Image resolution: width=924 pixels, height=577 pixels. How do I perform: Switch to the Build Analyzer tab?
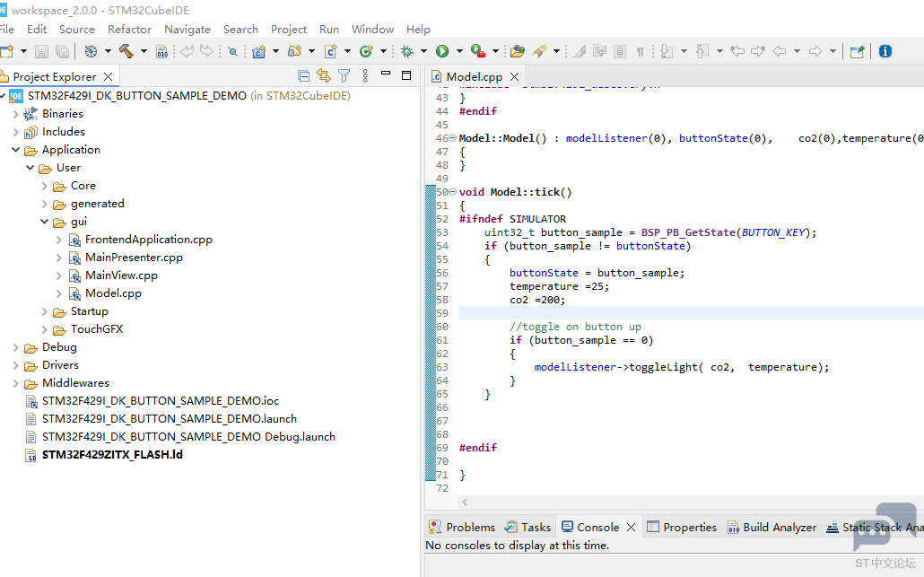[779, 527]
